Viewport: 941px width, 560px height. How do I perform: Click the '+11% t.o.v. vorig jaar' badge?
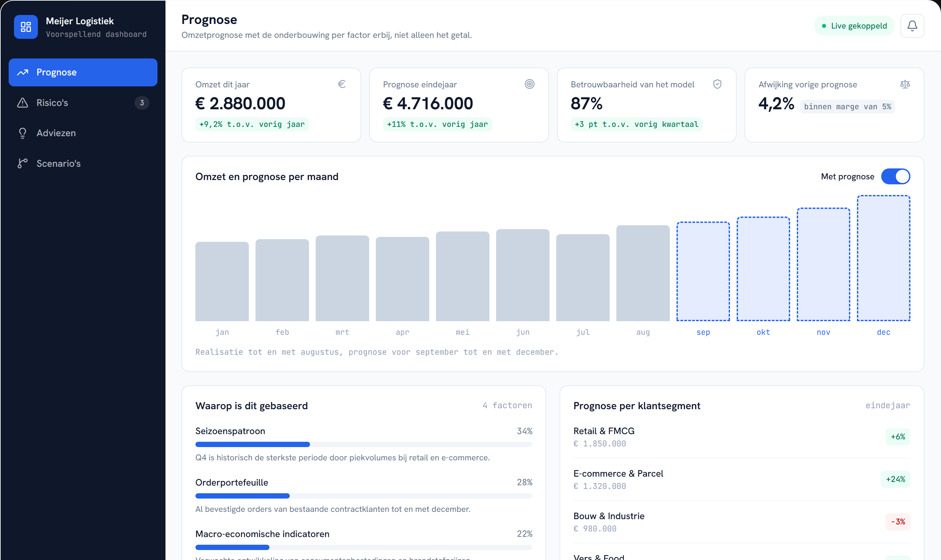(437, 124)
